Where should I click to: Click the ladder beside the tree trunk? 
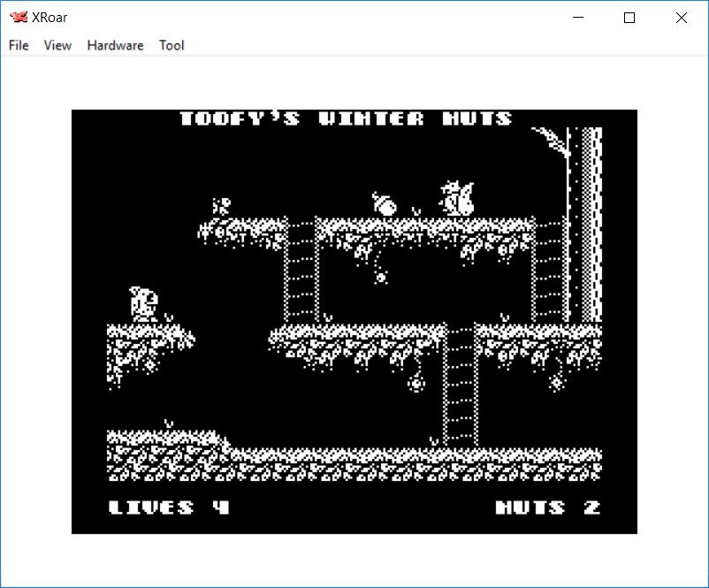548,270
